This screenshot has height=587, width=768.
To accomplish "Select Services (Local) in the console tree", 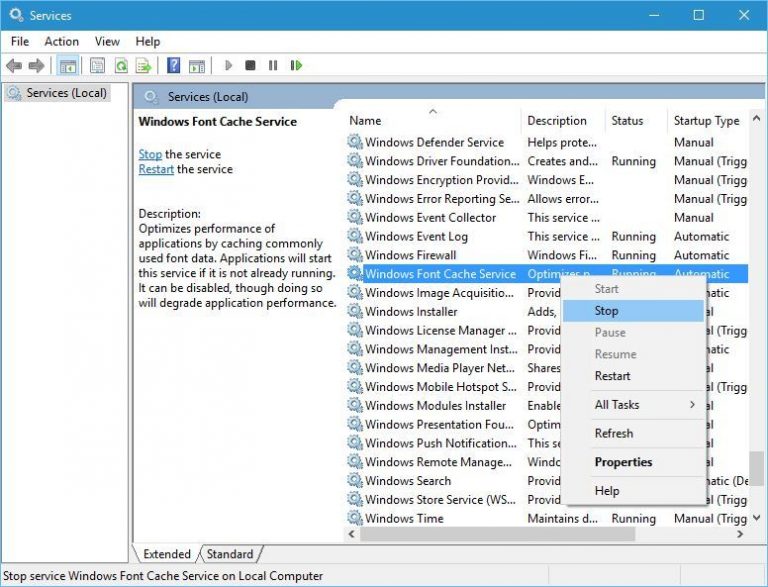I will point(58,93).
